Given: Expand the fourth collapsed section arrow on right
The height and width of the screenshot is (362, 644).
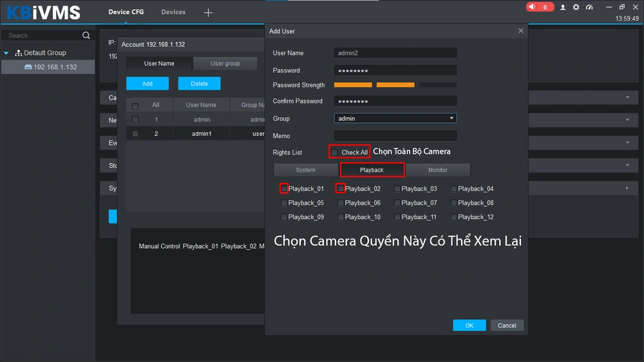Looking at the screenshot, I should click(x=627, y=165).
